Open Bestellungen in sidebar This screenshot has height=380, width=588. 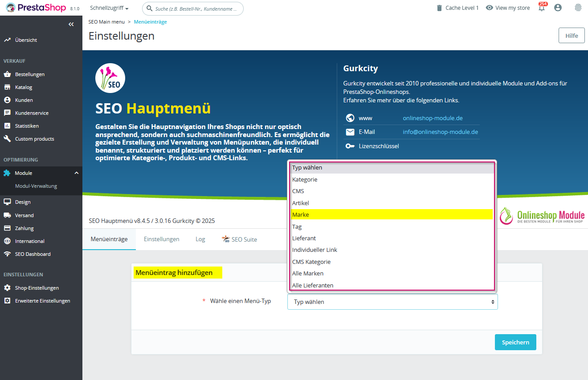(x=30, y=74)
